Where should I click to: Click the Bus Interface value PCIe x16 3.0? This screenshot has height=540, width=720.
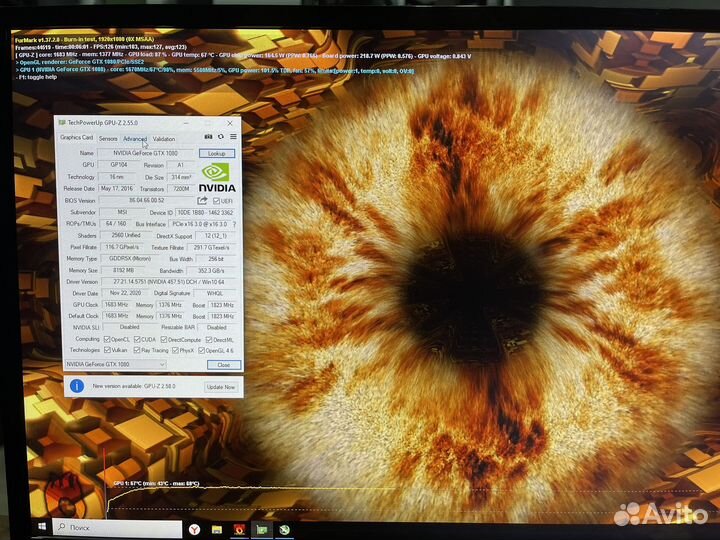click(200, 224)
